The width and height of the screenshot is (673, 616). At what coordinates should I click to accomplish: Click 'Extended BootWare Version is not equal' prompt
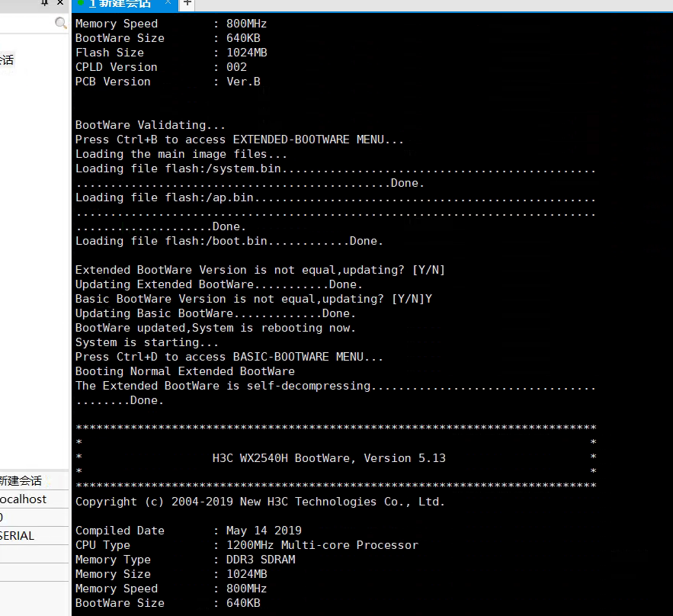260,270
